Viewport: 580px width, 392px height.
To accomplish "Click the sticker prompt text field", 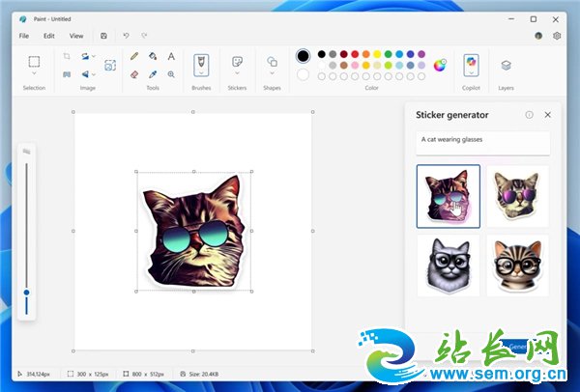I will click(483, 142).
